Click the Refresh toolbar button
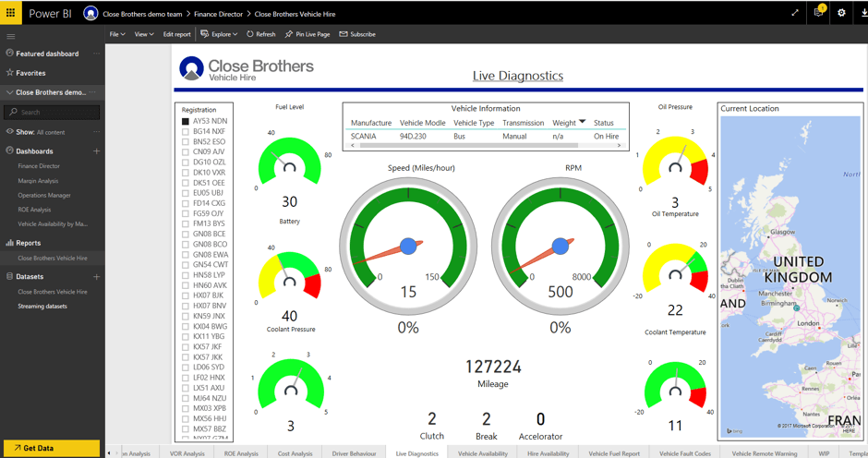868x458 pixels. (260, 34)
